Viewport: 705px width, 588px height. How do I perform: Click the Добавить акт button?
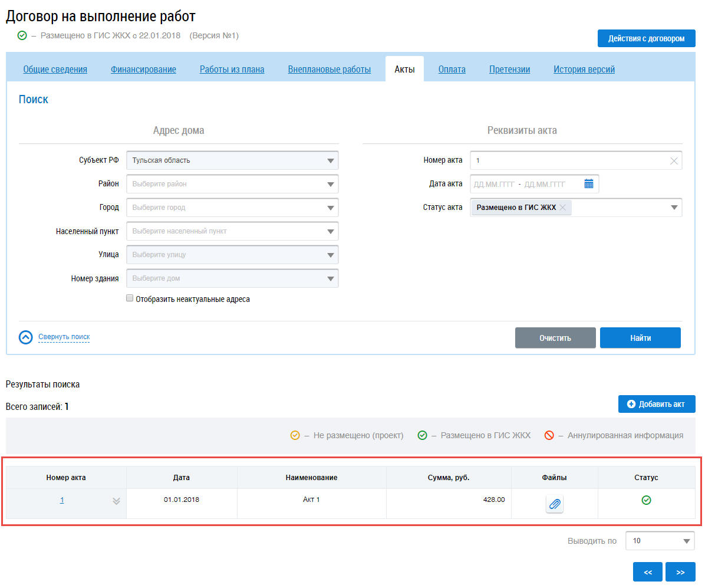656,404
